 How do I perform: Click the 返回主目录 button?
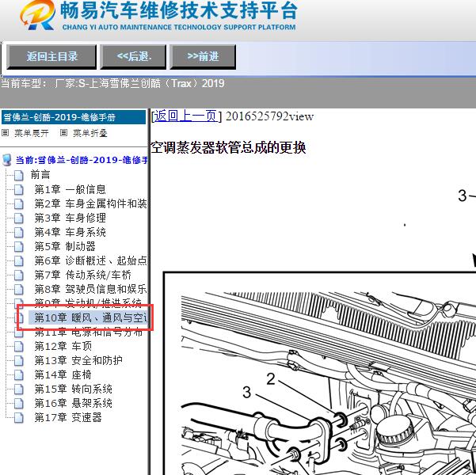(x=51, y=57)
